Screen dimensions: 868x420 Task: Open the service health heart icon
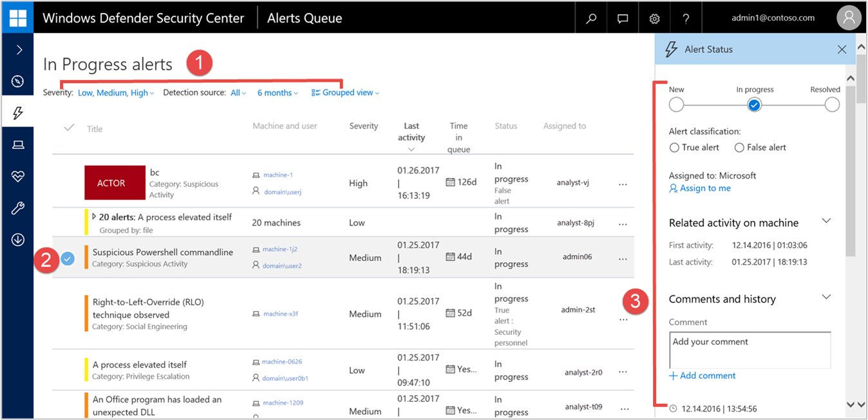(x=17, y=177)
